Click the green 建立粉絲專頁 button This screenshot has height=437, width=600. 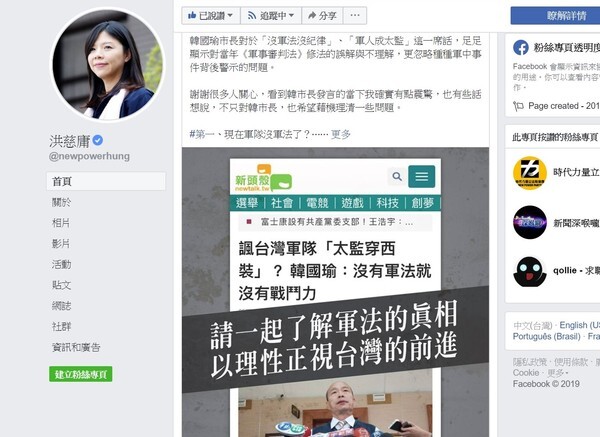tap(80, 374)
